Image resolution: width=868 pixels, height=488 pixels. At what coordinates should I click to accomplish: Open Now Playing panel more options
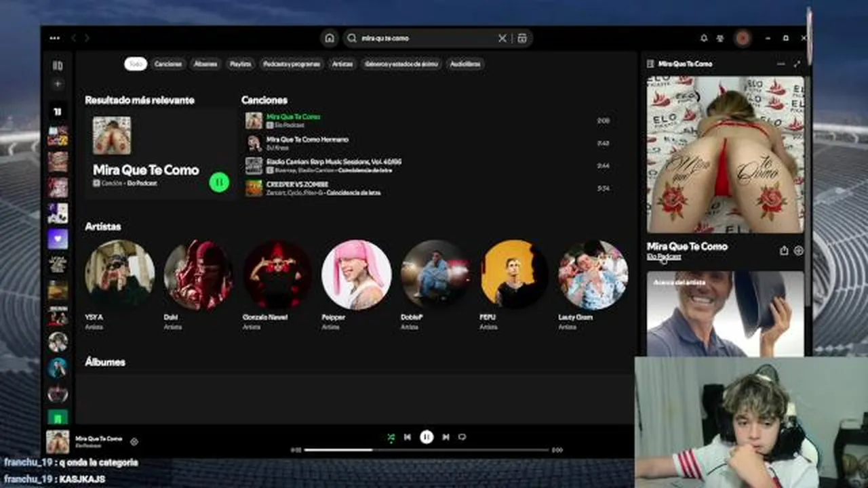click(x=781, y=64)
